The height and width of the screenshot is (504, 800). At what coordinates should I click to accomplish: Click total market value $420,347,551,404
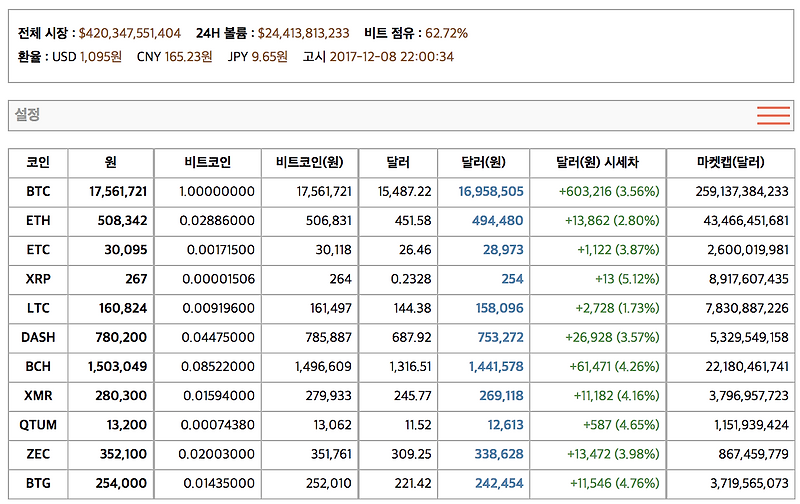pos(130,34)
